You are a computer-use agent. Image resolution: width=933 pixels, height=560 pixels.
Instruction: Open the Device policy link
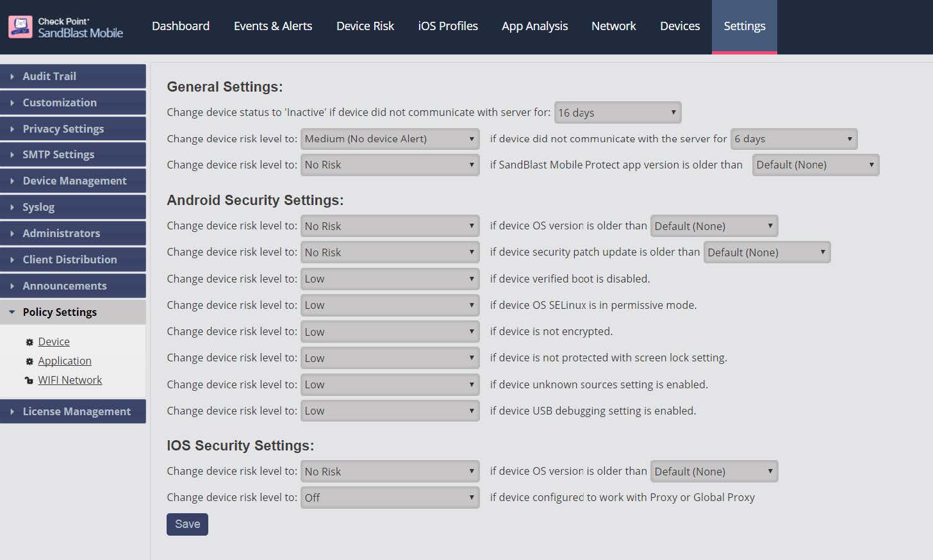coord(54,342)
